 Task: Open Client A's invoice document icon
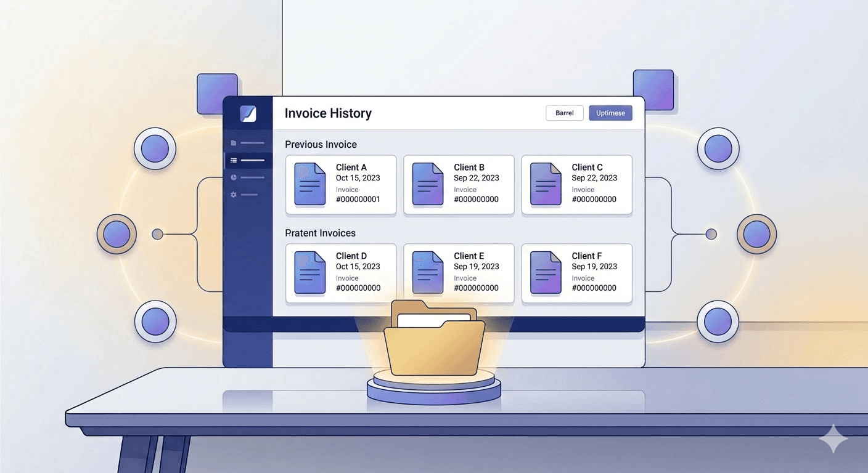[309, 184]
